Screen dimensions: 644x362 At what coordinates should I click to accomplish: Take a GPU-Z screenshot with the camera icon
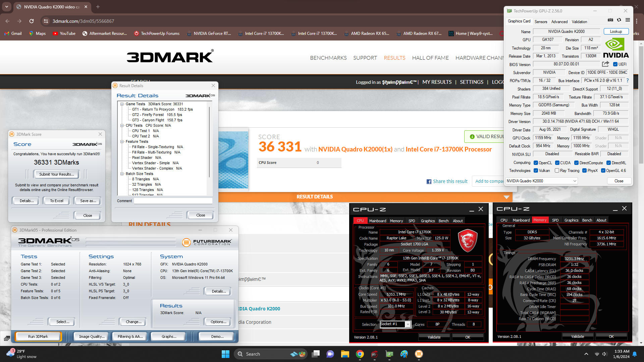coord(610,20)
